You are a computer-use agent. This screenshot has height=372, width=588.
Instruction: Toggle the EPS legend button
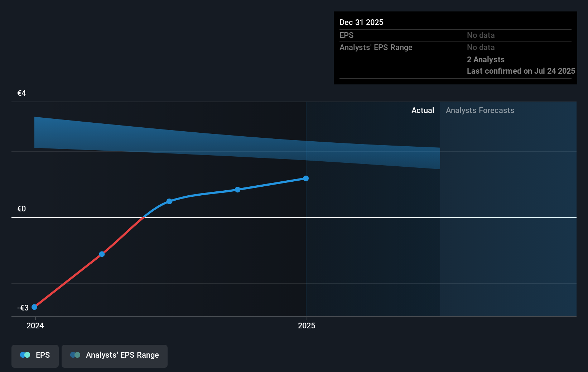tap(35, 356)
